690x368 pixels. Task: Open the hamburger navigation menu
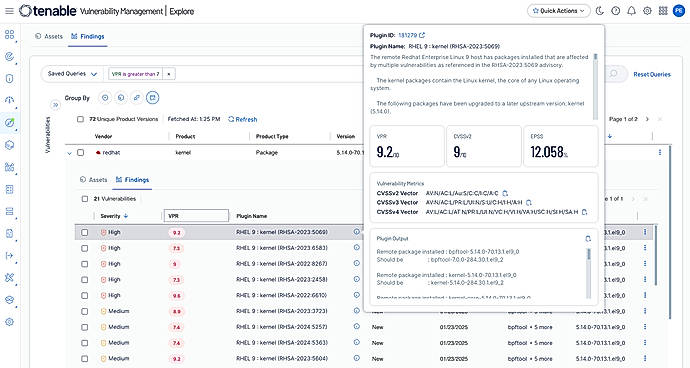[x=9, y=11]
